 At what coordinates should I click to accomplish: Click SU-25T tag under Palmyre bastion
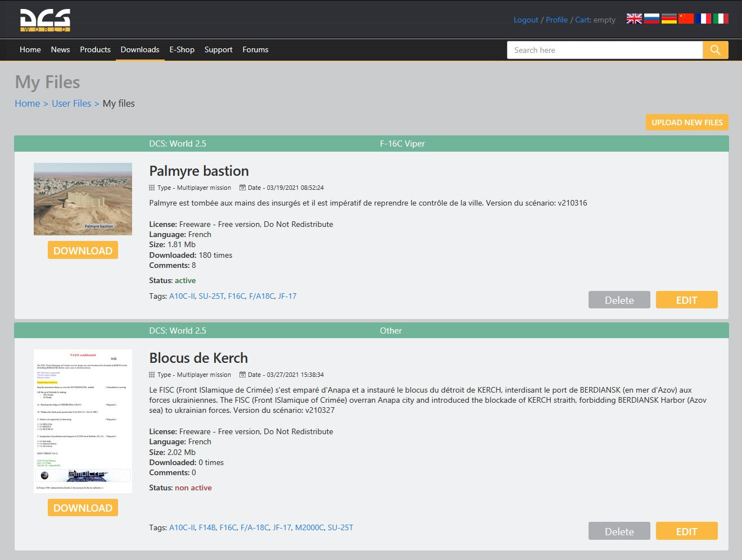[x=211, y=296]
